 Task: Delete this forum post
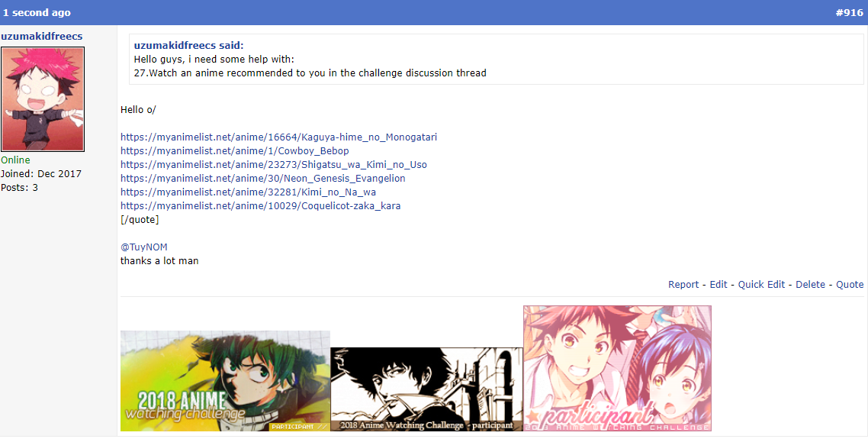(811, 284)
